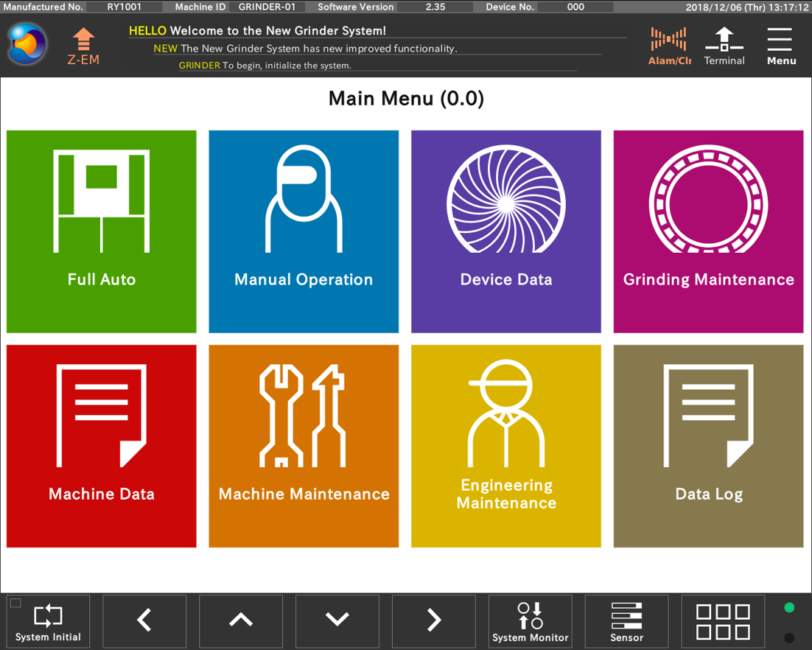
Task: Open the System Monitor button
Action: coord(531,621)
